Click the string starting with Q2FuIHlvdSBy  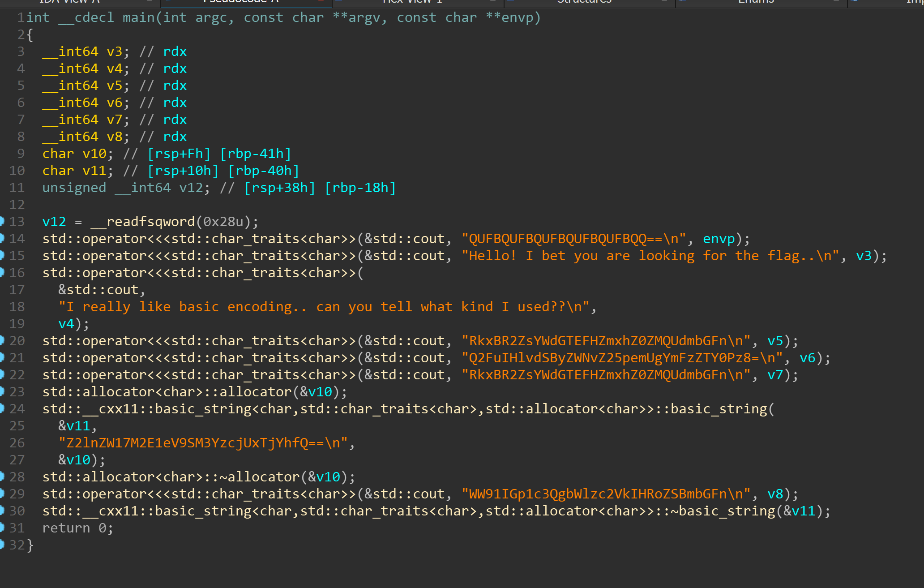[622, 358]
